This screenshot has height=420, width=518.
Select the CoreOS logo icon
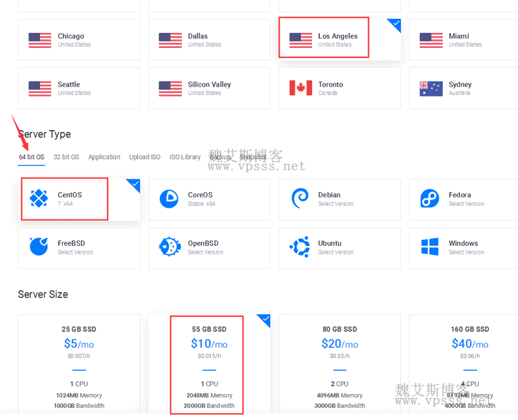(x=170, y=199)
